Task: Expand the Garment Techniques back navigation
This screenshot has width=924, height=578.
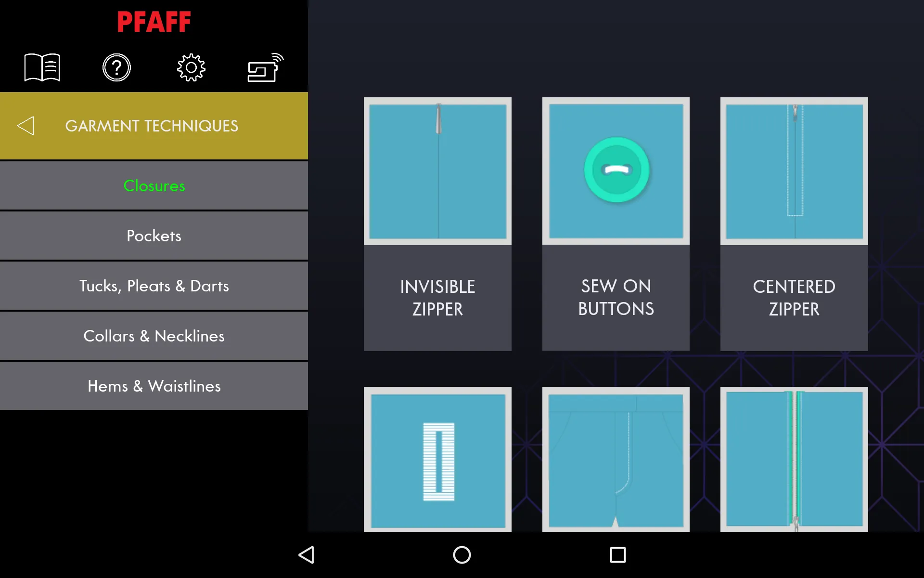Action: coord(26,126)
